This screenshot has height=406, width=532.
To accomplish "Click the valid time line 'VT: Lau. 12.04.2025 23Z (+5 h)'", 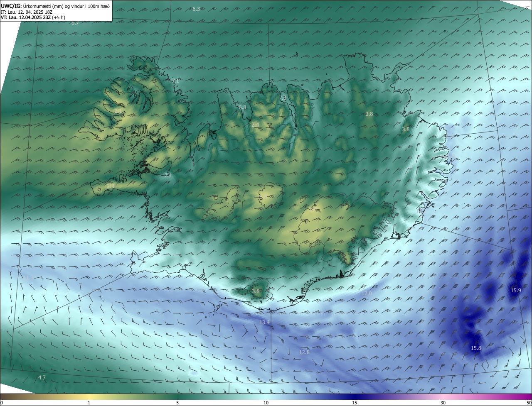I will pos(33,17).
